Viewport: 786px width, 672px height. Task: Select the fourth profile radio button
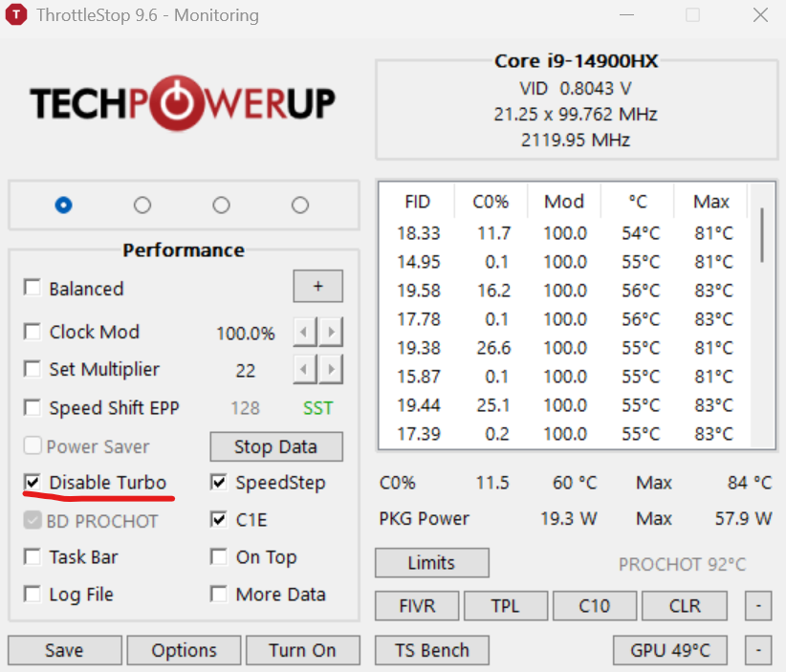click(300, 205)
